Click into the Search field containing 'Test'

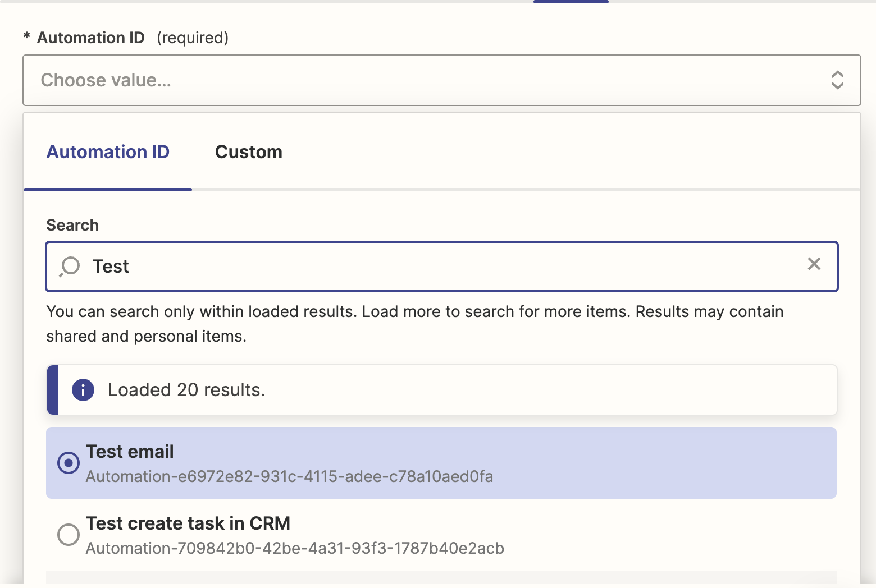(438, 267)
